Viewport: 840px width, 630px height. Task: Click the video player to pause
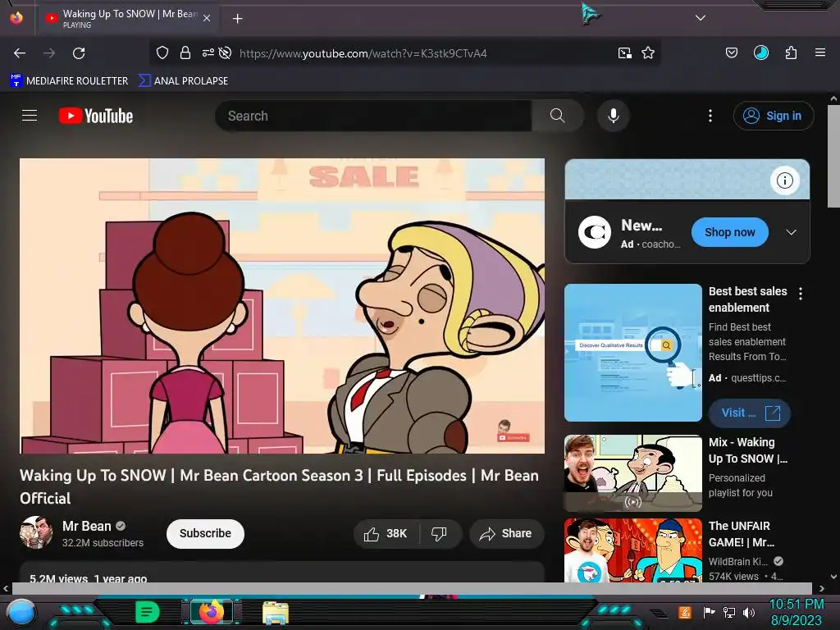282,306
